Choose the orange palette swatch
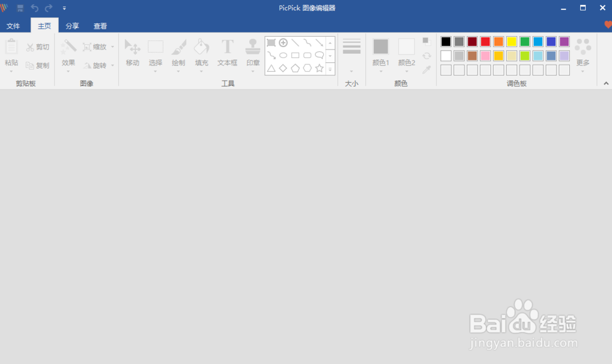Screen dimensions: 612x364 498,42
